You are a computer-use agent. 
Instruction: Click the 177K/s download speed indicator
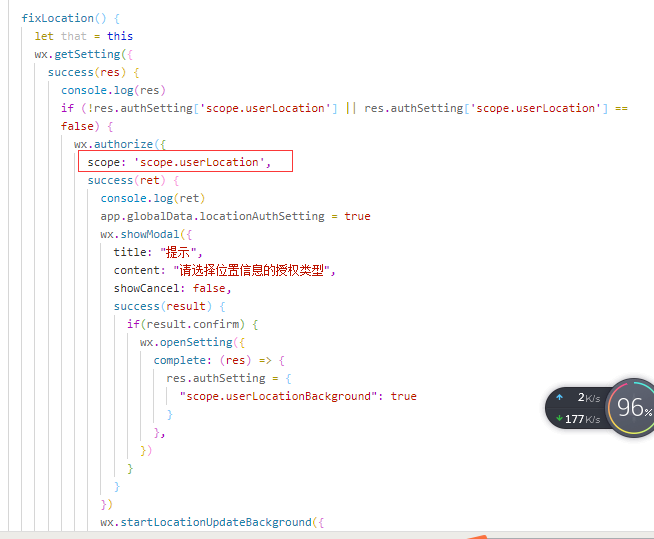pyautogui.click(x=578, y=419)
